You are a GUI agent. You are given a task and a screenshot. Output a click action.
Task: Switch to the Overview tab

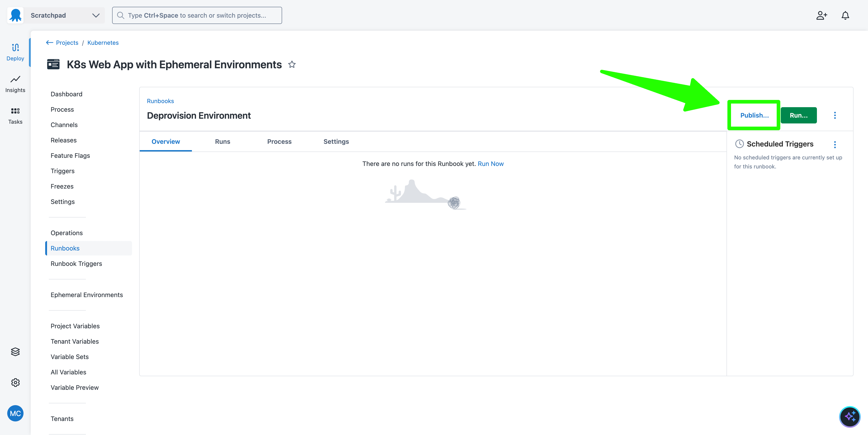pyautogui.click(x=165, y=142)
